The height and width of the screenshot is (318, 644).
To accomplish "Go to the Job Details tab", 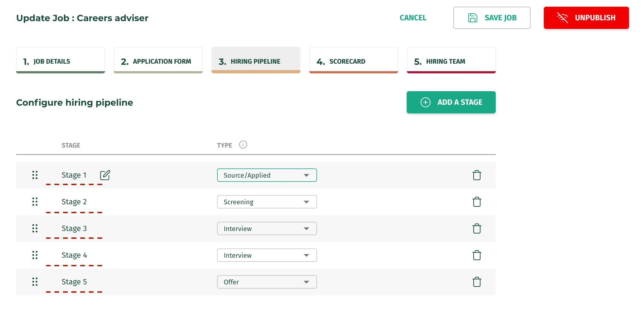I will [61, 60].
